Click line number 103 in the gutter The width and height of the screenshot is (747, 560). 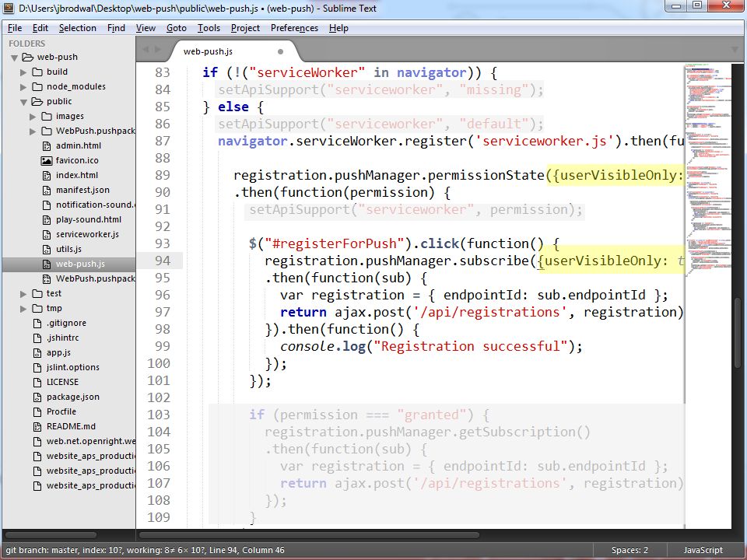click(158, 415)
